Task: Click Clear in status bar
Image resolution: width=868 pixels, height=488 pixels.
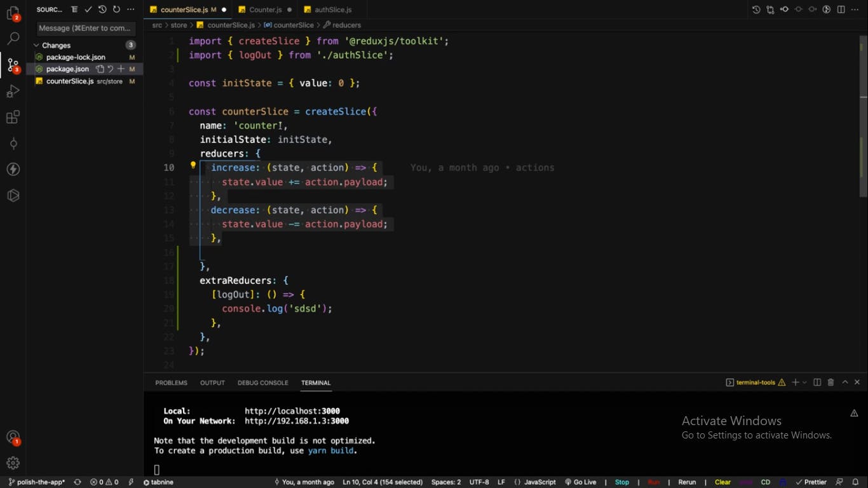Action: [723, 482]
